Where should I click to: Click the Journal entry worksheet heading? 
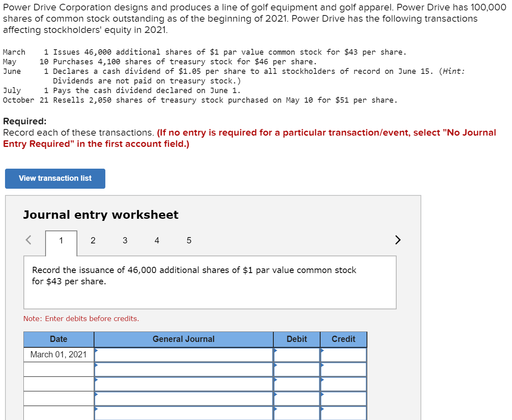101,215
